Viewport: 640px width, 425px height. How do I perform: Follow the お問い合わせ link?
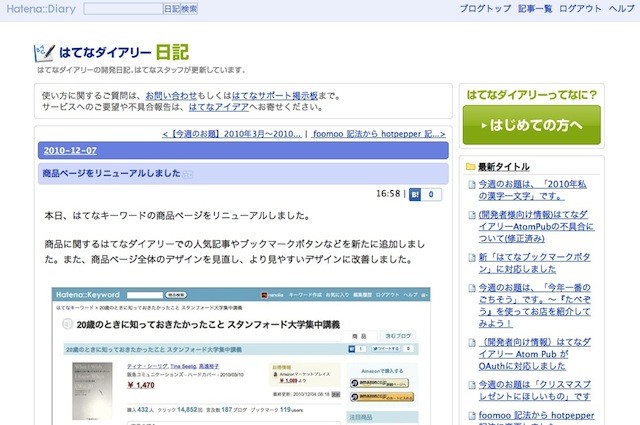tap(171, 96)
